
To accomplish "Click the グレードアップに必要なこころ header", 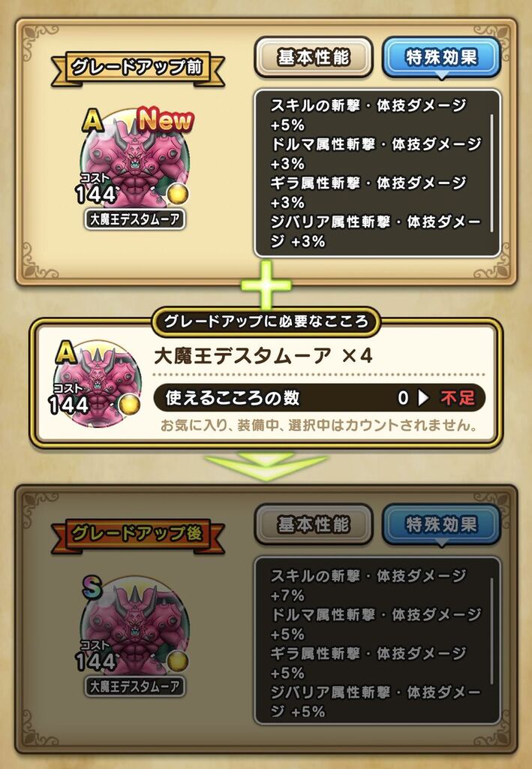I will tap(266, 321).
